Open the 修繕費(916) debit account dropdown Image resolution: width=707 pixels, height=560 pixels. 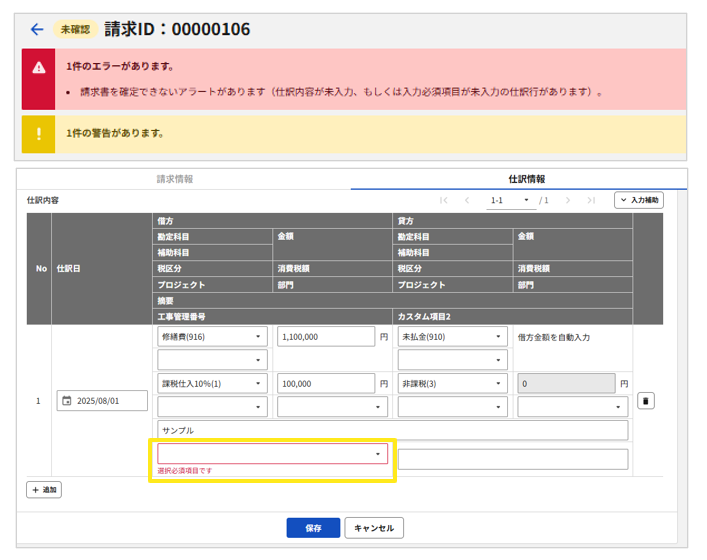coord(212,337)
